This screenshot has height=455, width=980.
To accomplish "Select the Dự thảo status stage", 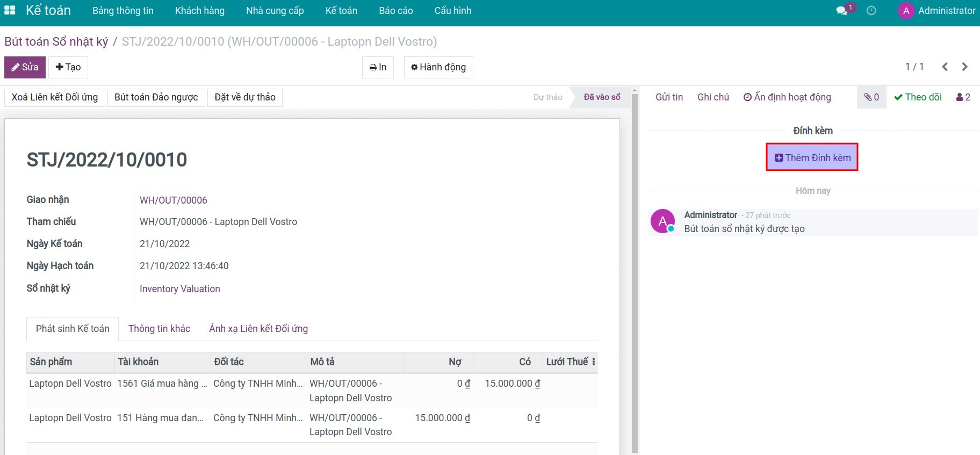I will [x=547, y=97].
